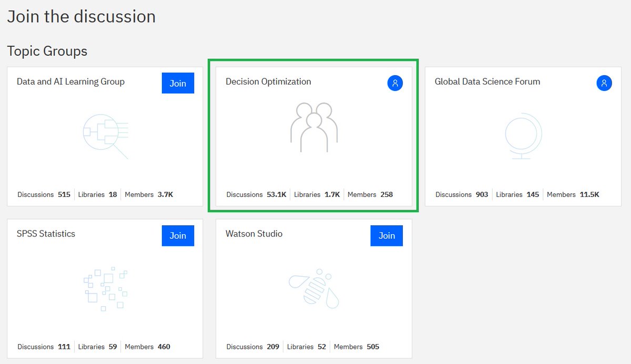
Task: Click Members 258 count
Action: pos(370,194)
